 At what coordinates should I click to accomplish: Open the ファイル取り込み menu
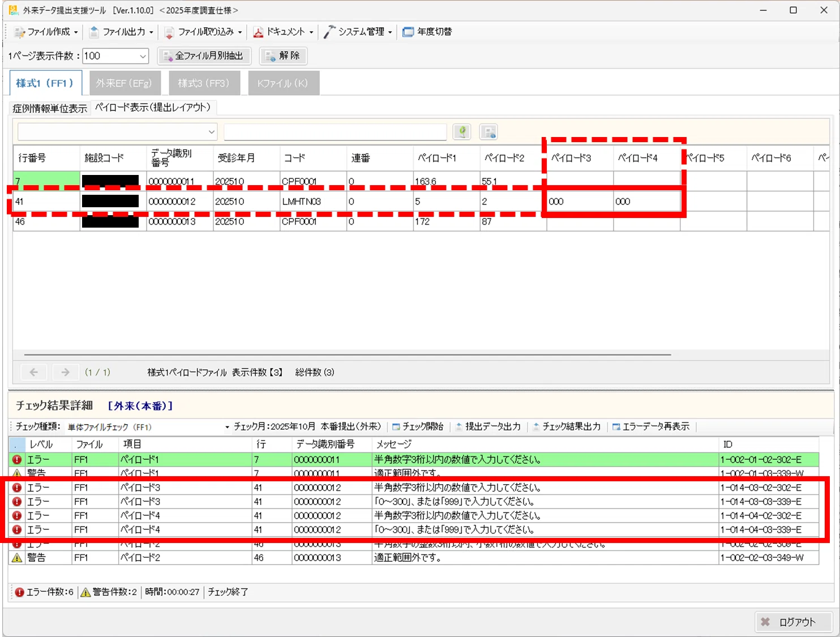pos(203,32)
